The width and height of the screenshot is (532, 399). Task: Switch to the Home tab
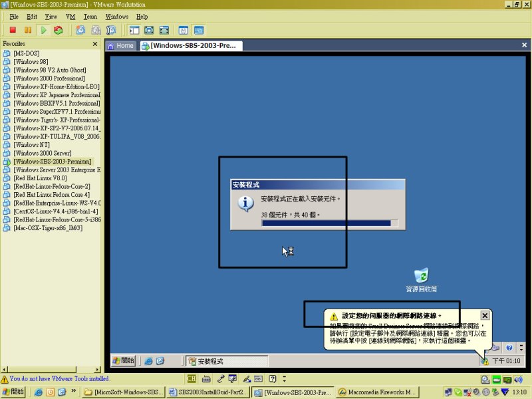tap(120, 46)
